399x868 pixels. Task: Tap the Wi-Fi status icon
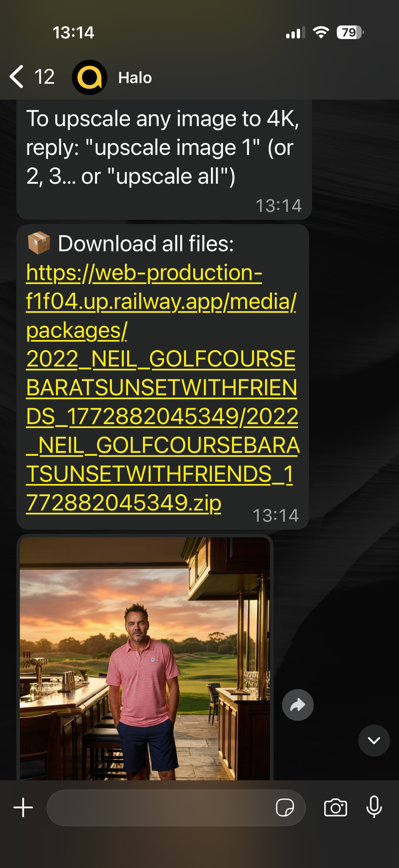(x=321, y=32)
